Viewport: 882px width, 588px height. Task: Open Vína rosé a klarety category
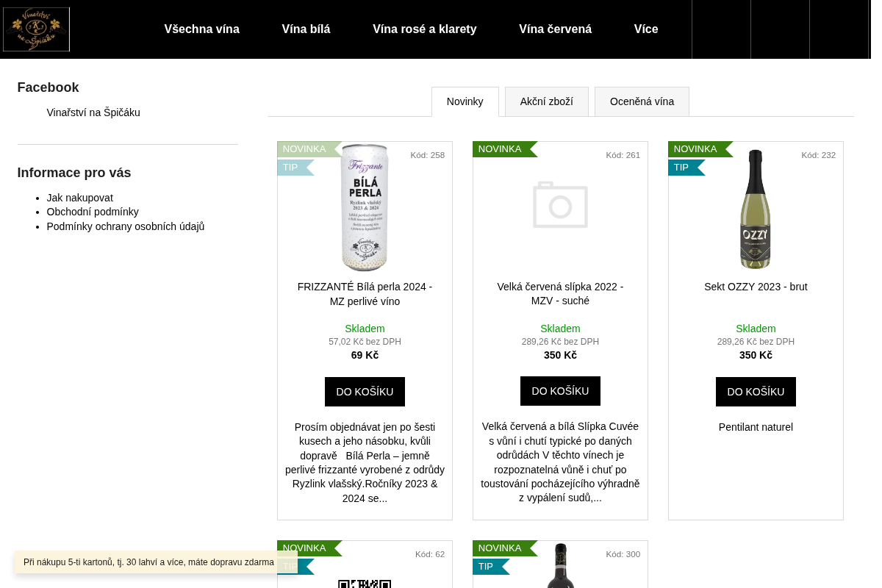pos(425,29)
